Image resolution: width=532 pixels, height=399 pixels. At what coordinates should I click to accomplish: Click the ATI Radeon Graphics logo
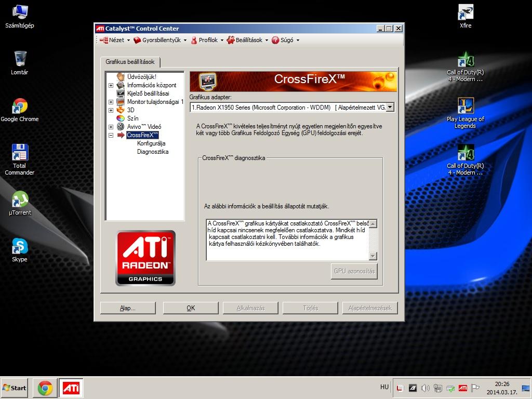tap(145, 258)
